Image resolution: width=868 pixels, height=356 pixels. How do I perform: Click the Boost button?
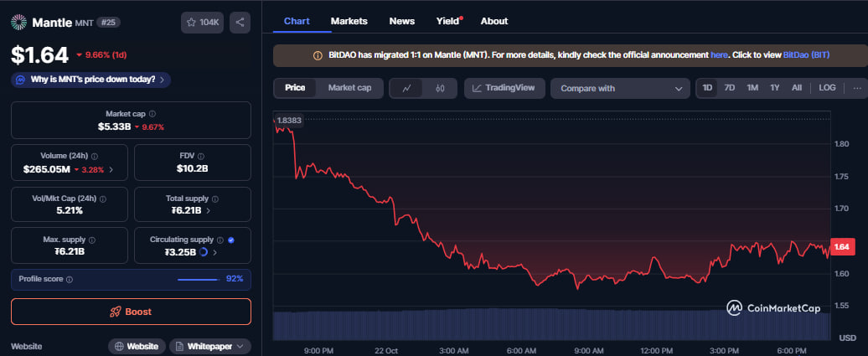pos(131,312)
